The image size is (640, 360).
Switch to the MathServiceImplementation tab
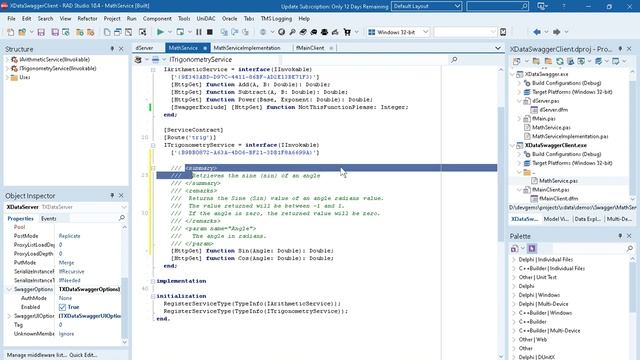click(x=247, y=48)
